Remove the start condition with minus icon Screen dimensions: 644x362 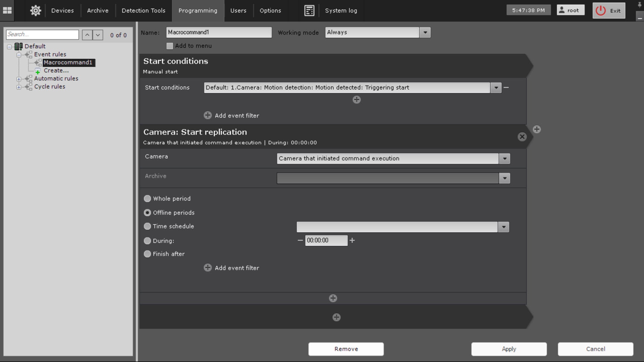(506, 87)
